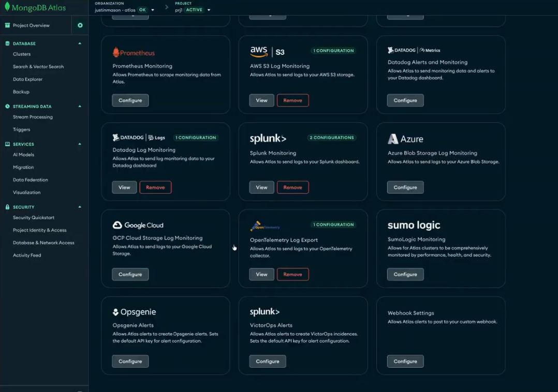558x392 pixels.
Task: Open the Backup page
Action: point(21,92)
